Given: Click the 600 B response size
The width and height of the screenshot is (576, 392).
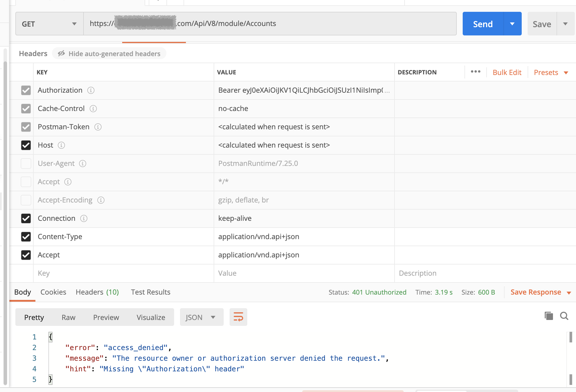Looking at the screenshot, I should (486, 292).
